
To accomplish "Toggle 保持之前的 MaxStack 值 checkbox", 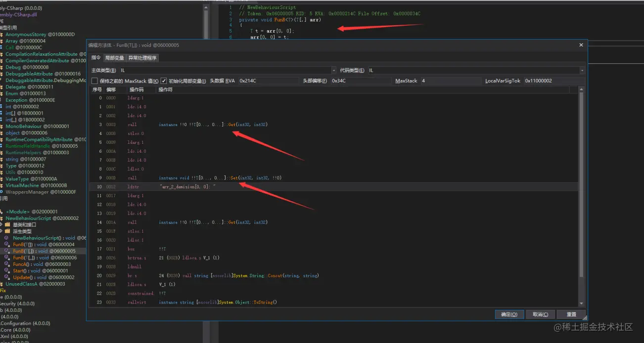I will click(94, 81).
